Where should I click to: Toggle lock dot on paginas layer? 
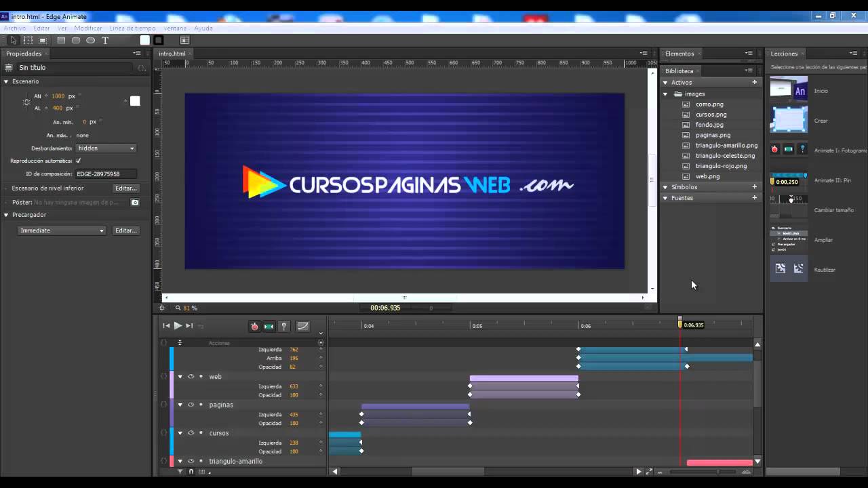(201, 405)
